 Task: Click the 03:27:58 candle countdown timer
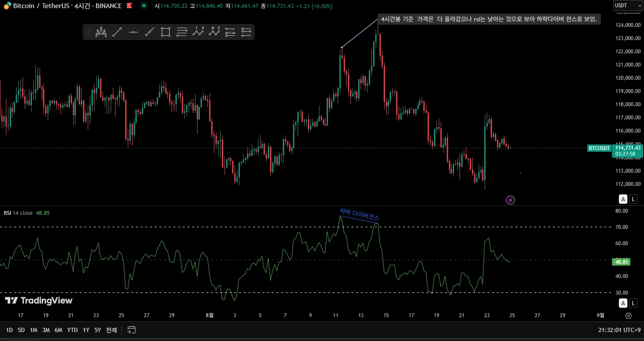click(625, 154)
